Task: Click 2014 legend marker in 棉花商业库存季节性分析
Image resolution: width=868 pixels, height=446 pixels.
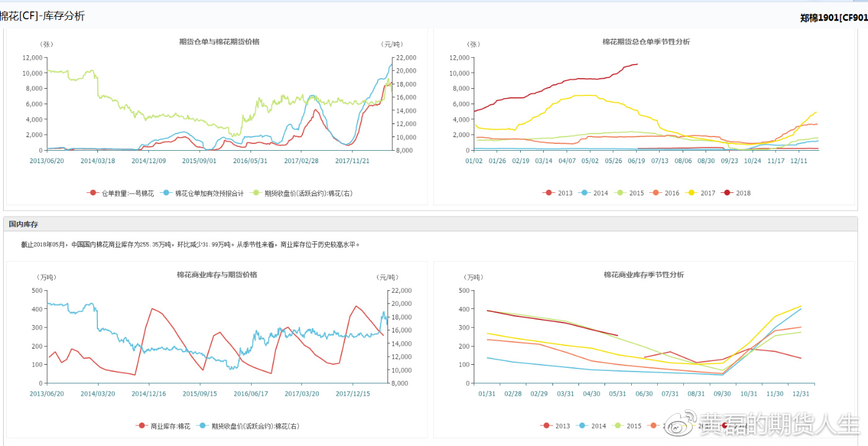Action: click(x=583, y=426)
